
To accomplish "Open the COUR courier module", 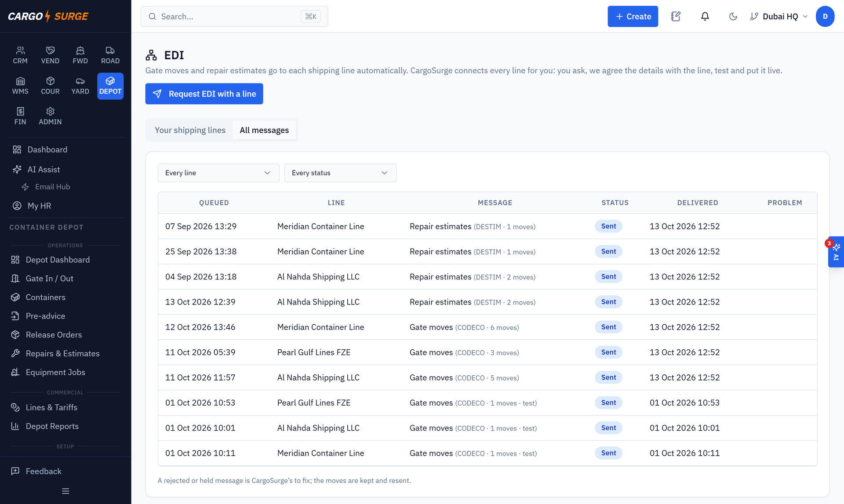I will point(50,86).
